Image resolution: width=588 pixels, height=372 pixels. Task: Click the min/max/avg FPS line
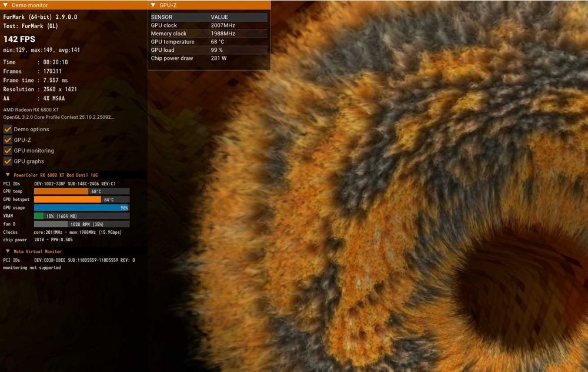coord(41,50)
